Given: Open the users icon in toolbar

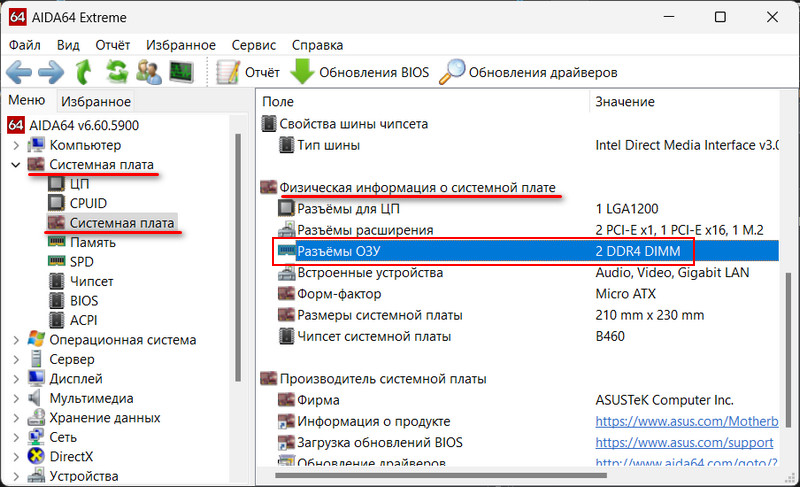Looking at the screenshot, I should point(149,72).
